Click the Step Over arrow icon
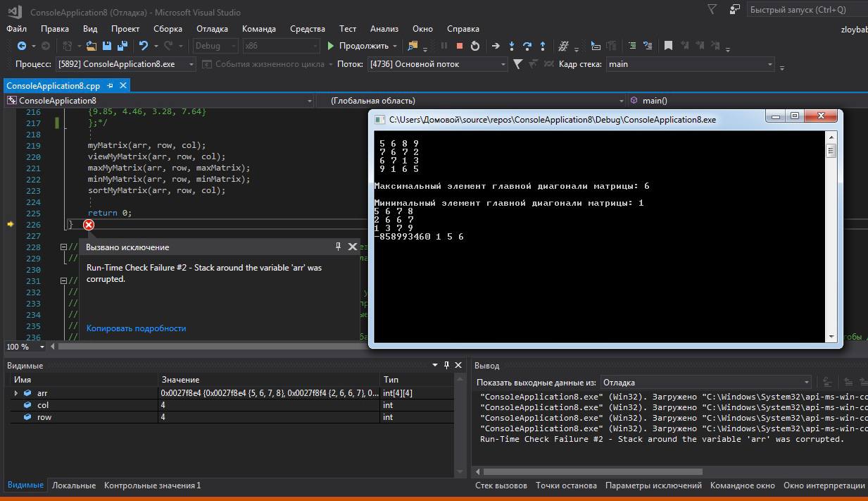The width and height of the screenshot is (868, 501). [x=527, y=46]
